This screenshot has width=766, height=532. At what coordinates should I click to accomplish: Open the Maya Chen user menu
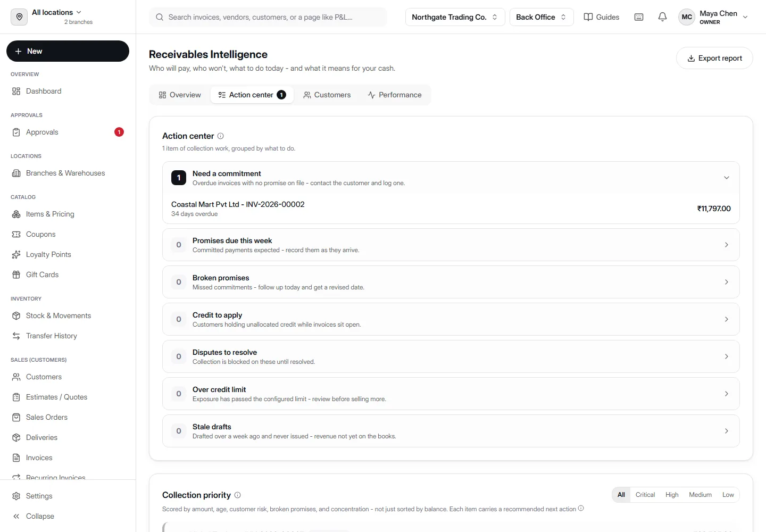pyautogui.click(x=714, y=17)
